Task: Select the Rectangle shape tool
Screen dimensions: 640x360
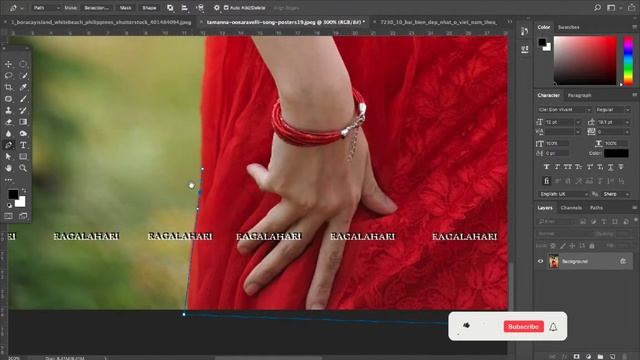Action: tap(23, 156)
